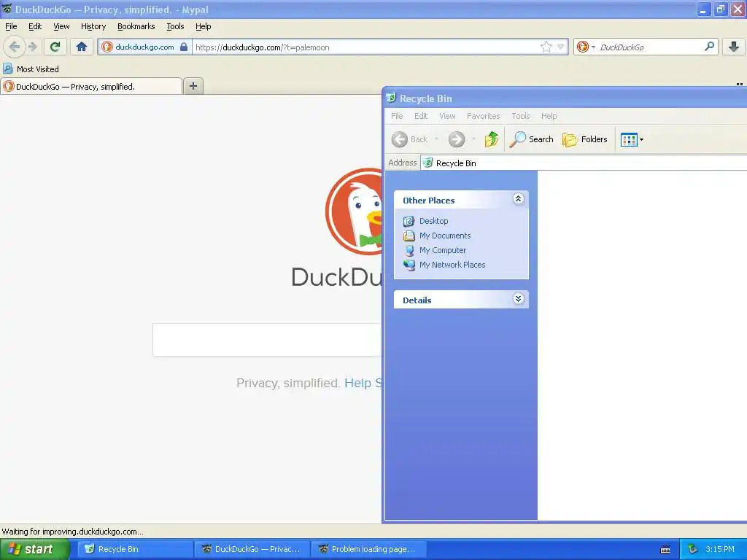The image size is (747, 560).
Task: Go to the browser home page
Action: (x=82, y=47)
